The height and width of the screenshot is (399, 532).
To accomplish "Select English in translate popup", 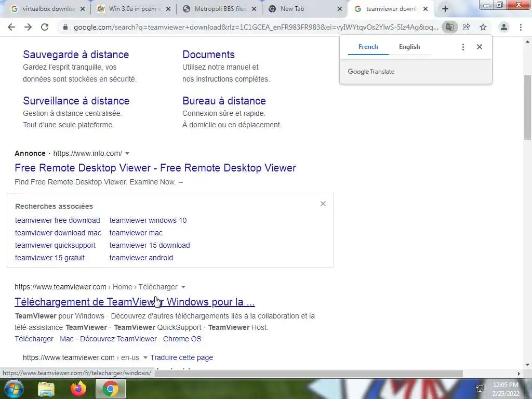I will [409, 47].
